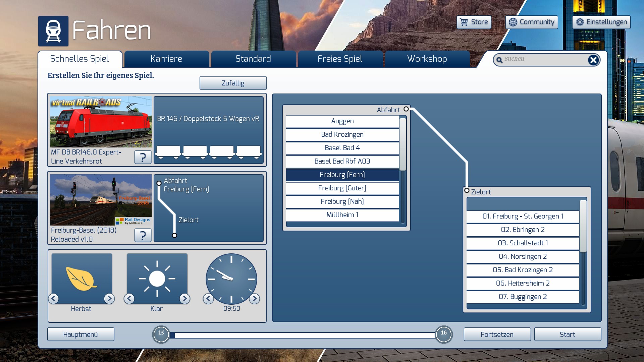This screenshot has width=644, height=362.
Task: Select next season after Herbst
Action: coord(109,298)
